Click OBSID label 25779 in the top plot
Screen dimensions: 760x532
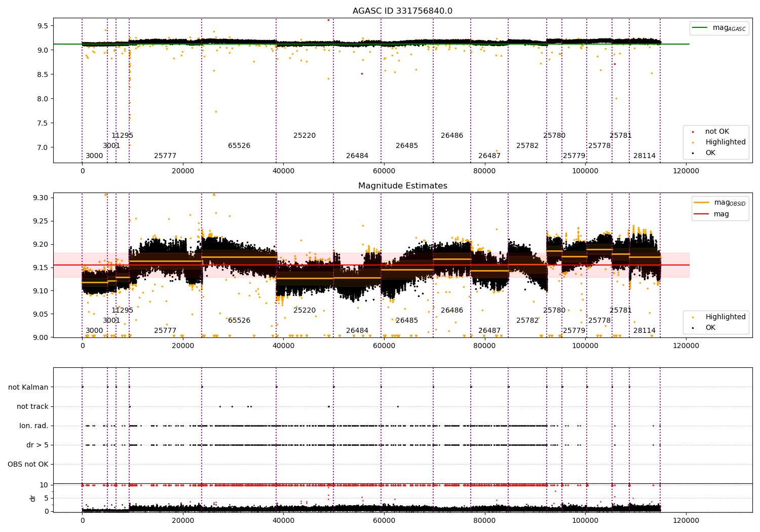click(574, 156)
